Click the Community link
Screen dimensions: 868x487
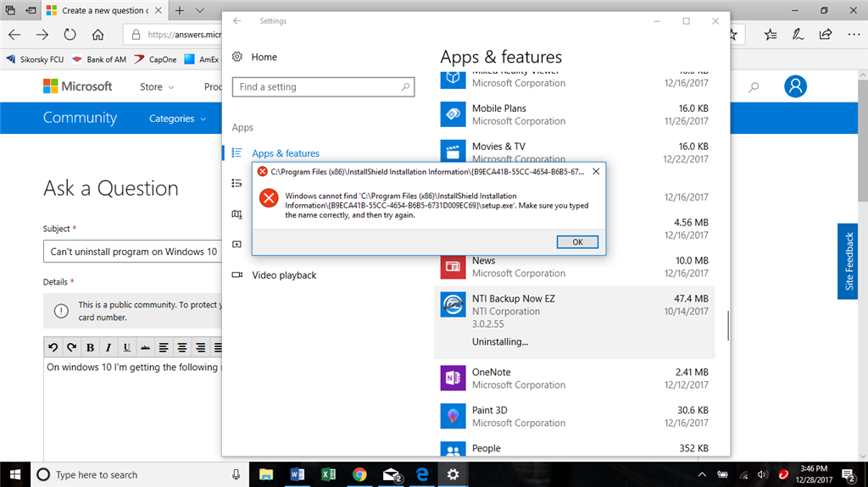80,118
